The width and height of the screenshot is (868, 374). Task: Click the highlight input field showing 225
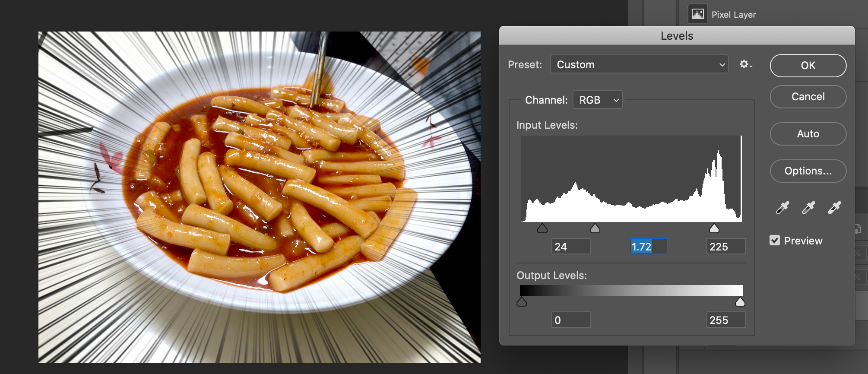click(726, 247)
